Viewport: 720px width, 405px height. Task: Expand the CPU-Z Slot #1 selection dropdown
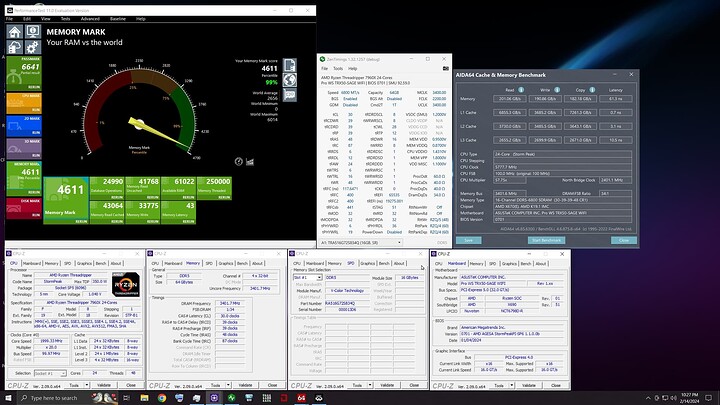point(317,276)
